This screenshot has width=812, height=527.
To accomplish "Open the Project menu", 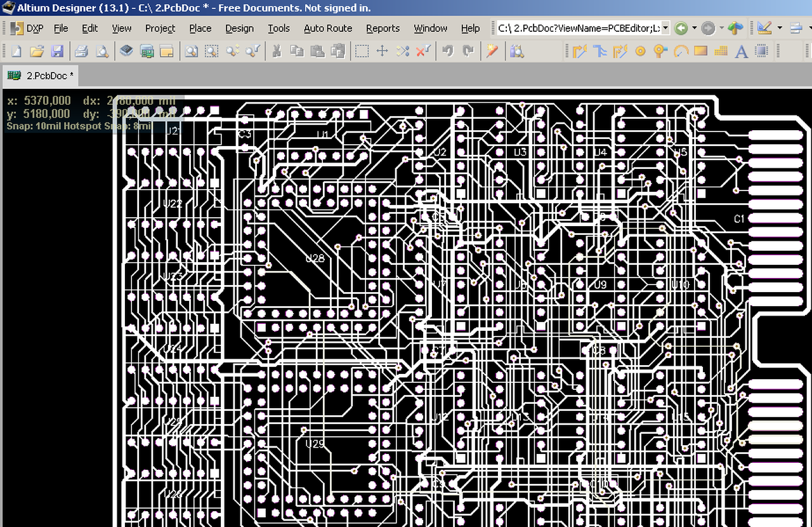I will [x=160, y=29].
